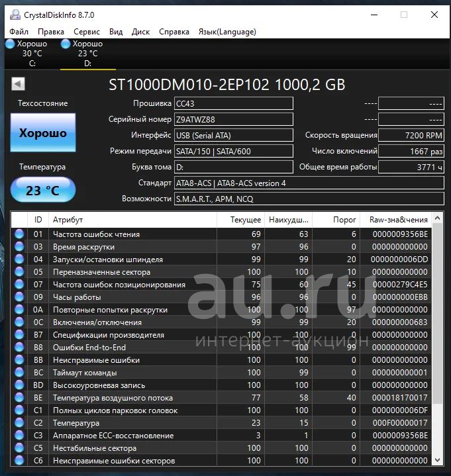Viewport: 451px width, 476px height.
Task: Open the Сервис menu
Action: (87, 32)
